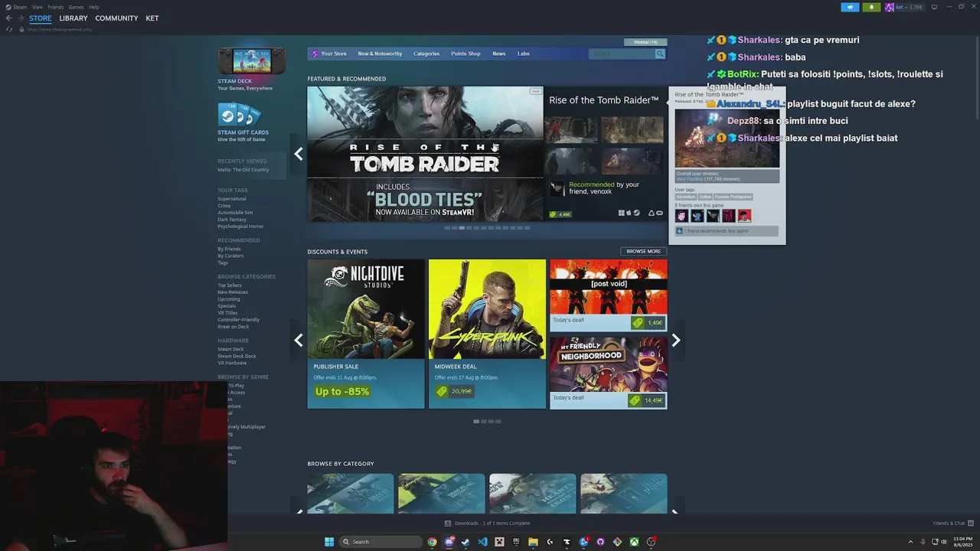This screenshot has height=551, width=980.
Task: Jump to third featured carousel dot
Action: (462, 228)
